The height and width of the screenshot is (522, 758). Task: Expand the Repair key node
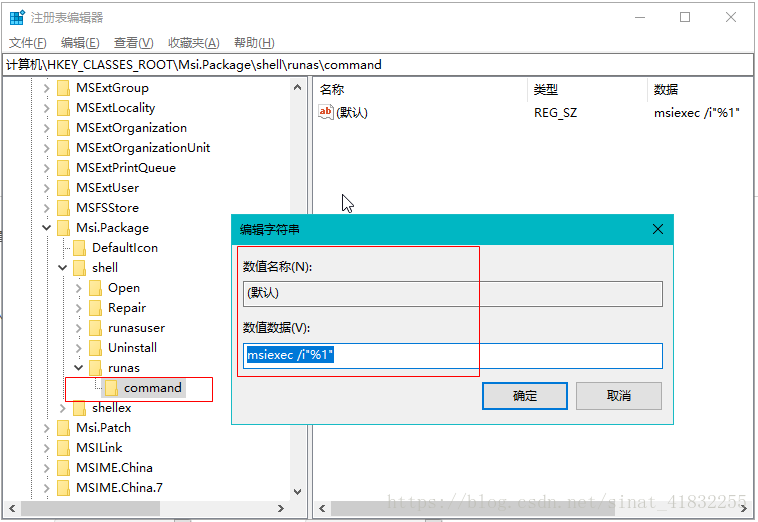tap(78, 308)
